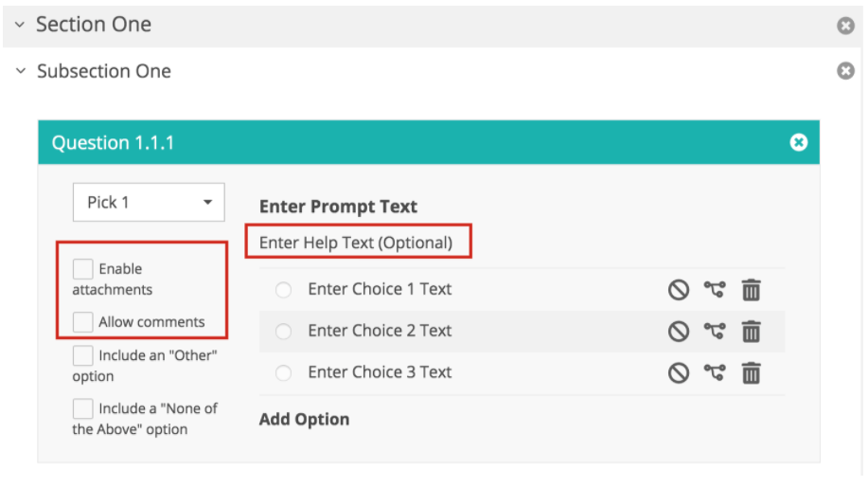868x487 pixels.
Task: Open the Pick 1 question type dropdown
Action: (149, 202)
